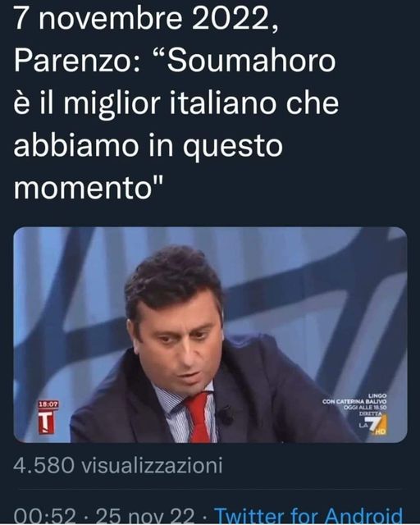Click the word Soumahoro in the tweet
Viewport: 420px width, 525px height.
tap(251, 62)
